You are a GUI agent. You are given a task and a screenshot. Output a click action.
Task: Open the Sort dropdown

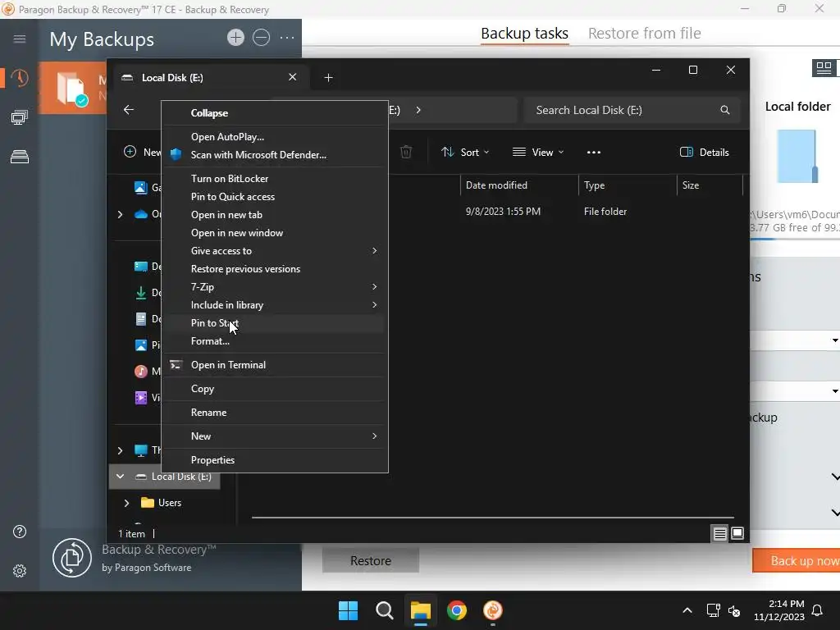465,152
